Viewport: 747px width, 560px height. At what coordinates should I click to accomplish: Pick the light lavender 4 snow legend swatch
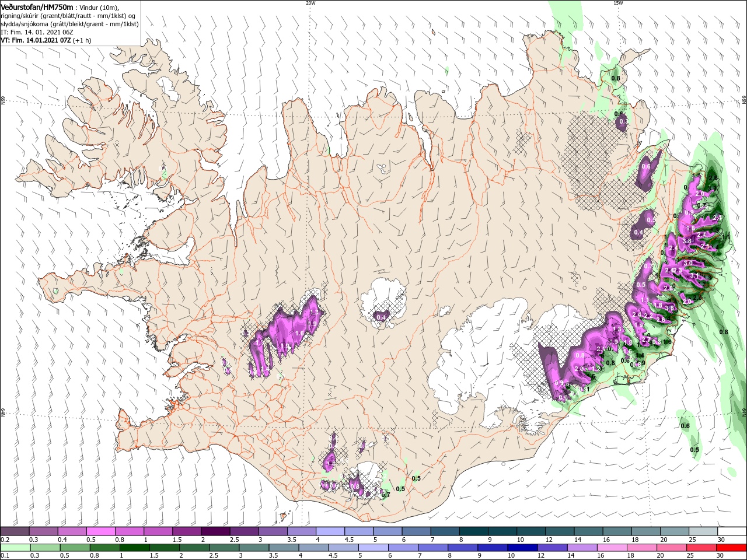[330, 531]
